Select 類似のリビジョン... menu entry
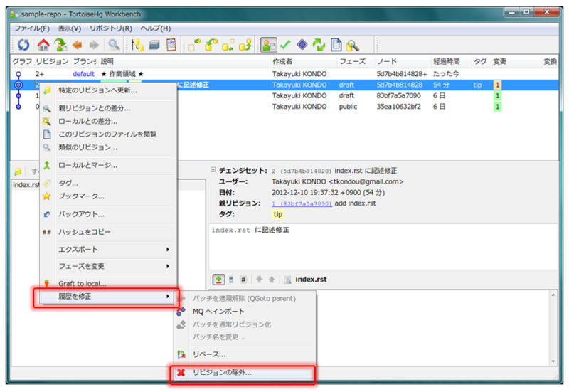The width and height of the screenshot is (569, 392). (109, 147)
